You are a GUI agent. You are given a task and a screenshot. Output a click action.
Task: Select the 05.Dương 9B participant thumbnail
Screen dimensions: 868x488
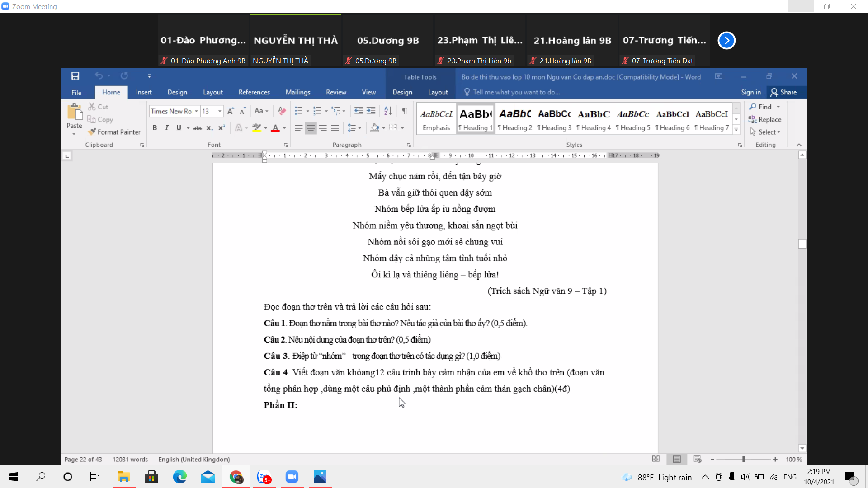(388, 40)
